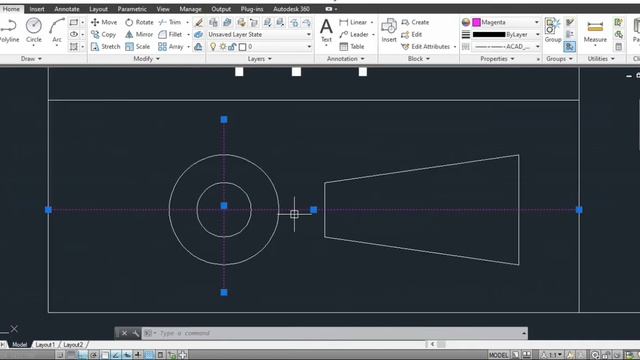
Task: Click the Insert block icon
Action: pos(389,31)
